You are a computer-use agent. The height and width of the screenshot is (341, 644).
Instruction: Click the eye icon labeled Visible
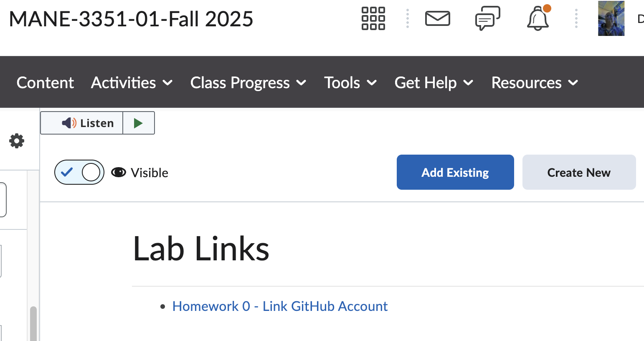(119, 172)
